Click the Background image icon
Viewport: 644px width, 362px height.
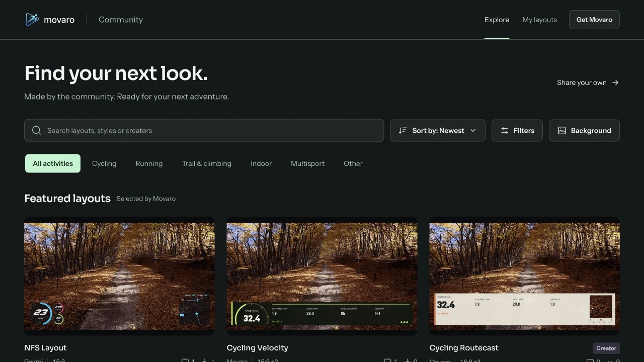(561, 130)
